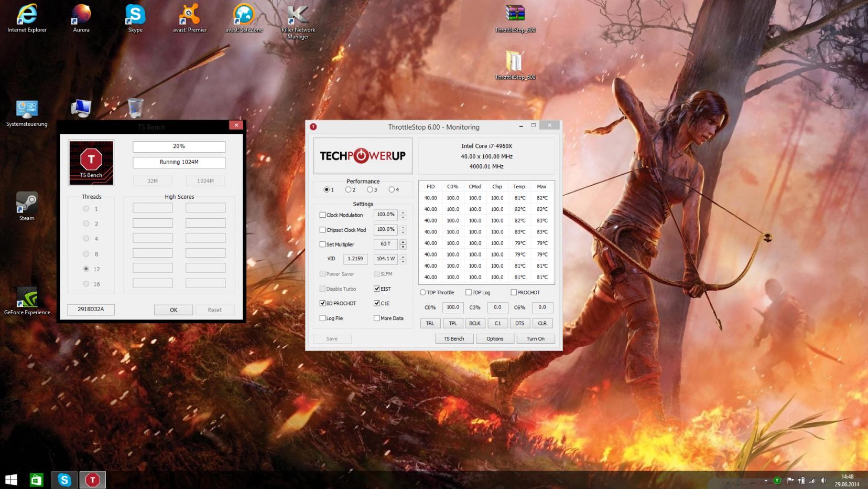Image resolution: width=868 pixels, height=489 pixels.
Task: Select the computer desktop icon beside Systemsteuerung
Action: pyautogui.click(x=81, y=109)
